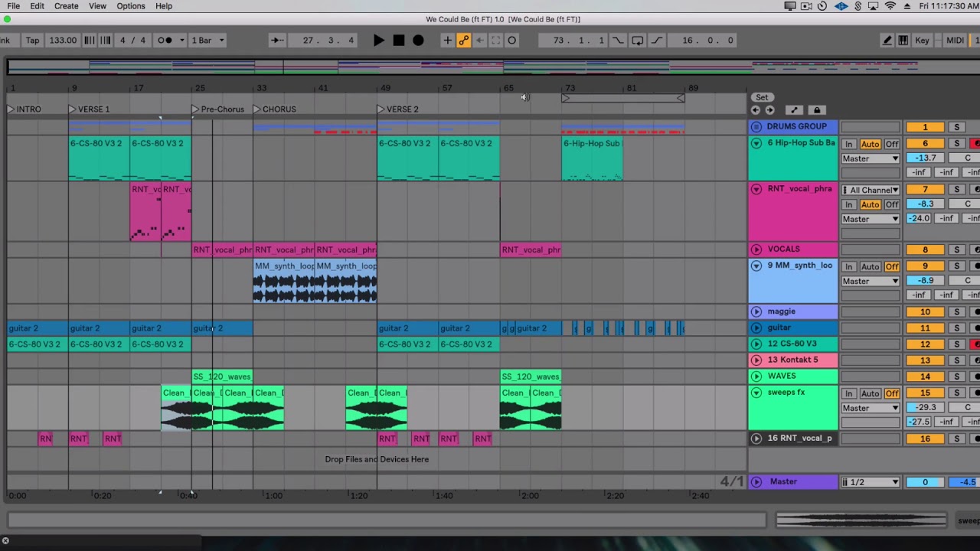The height and width of the screenshot is (551, 980).
Task: Open the Edit menu
Action: (37, 6)
